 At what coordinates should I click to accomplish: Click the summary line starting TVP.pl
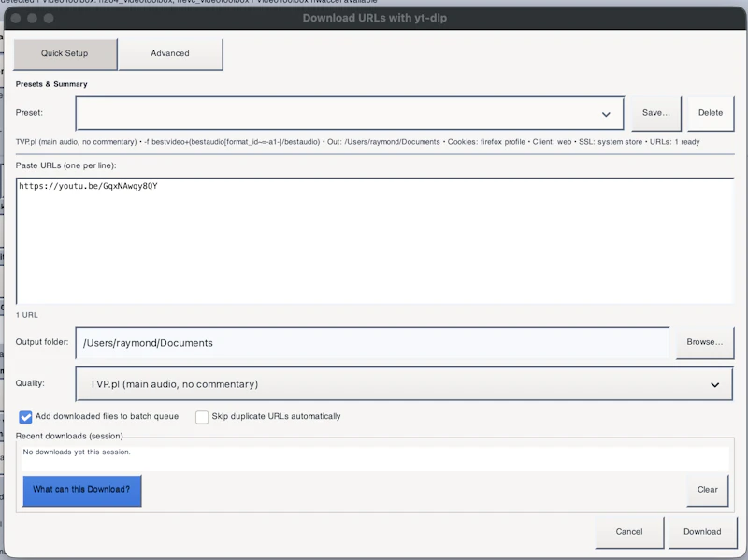click(x=358, y=142)
